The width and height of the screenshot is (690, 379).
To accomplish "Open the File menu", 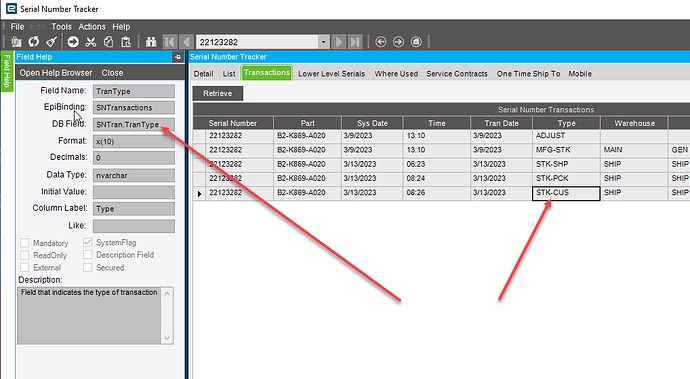I will (x=17, y=26).
